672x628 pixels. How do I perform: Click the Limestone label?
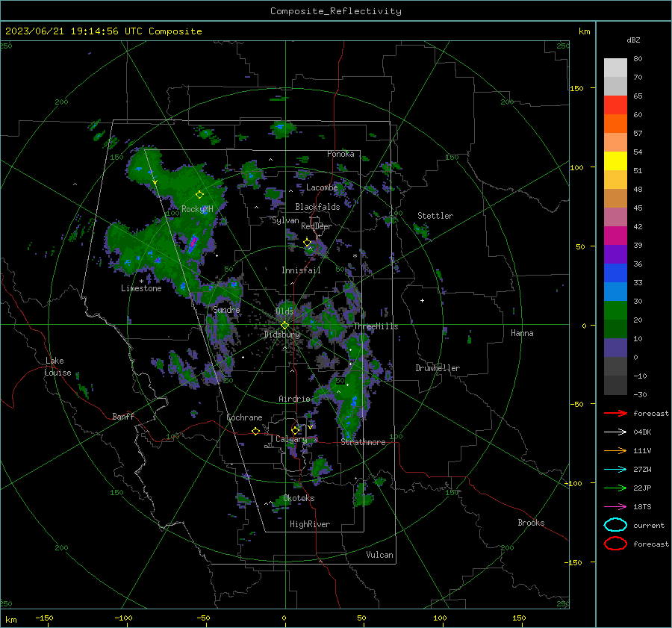pyautogui.click(x=141, y=288)
